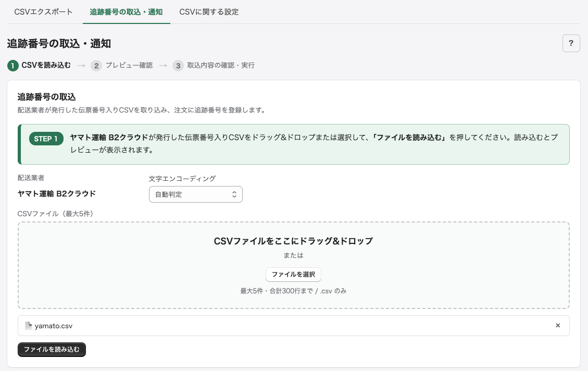Click the プレビュー確認 step label
588x371 pixels.
pyautogui.click(x=129, y=65)
